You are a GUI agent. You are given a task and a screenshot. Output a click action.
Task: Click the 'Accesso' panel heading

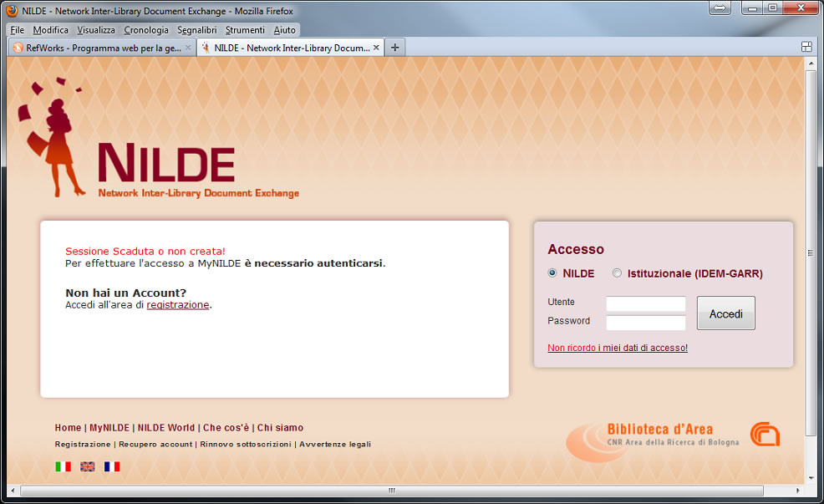[576, 249]
